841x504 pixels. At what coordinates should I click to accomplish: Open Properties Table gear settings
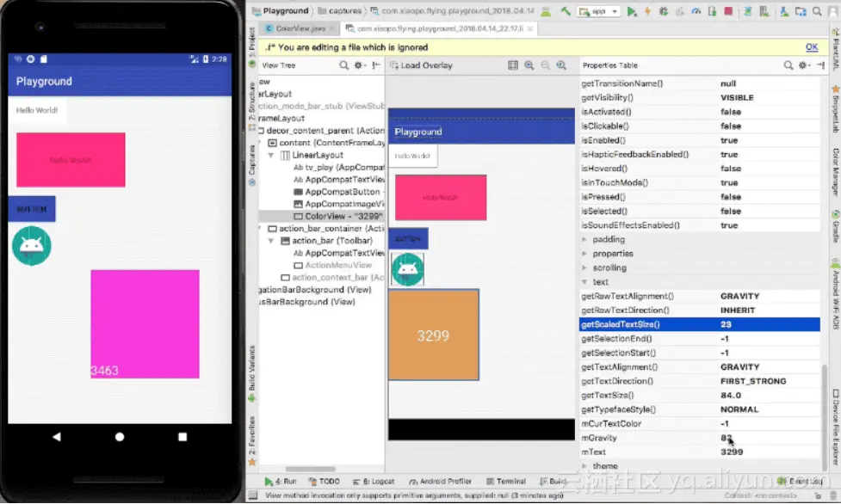803,65
